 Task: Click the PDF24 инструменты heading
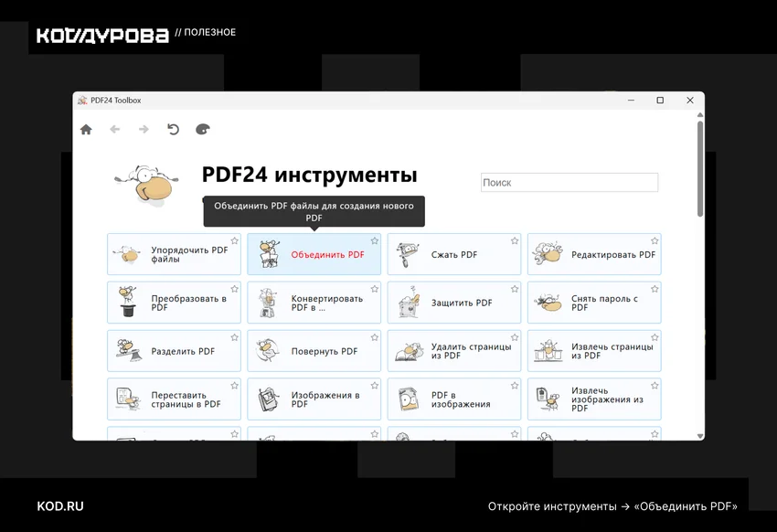(x=309, y=175)
